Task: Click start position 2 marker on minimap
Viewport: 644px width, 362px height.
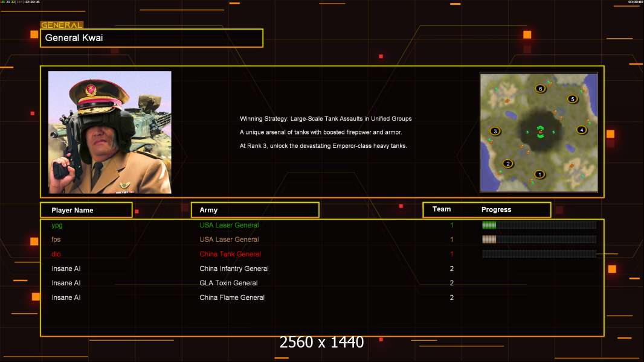Action: click(x=508, y=164)
